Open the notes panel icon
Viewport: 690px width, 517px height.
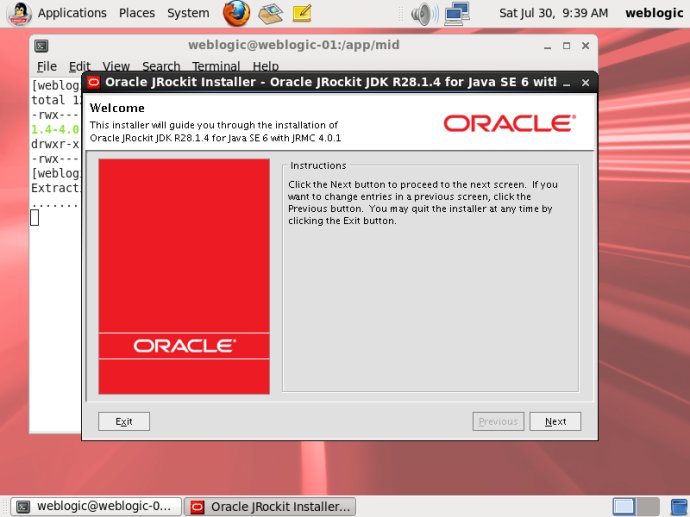pyautogui.click(x=302, y=13)
